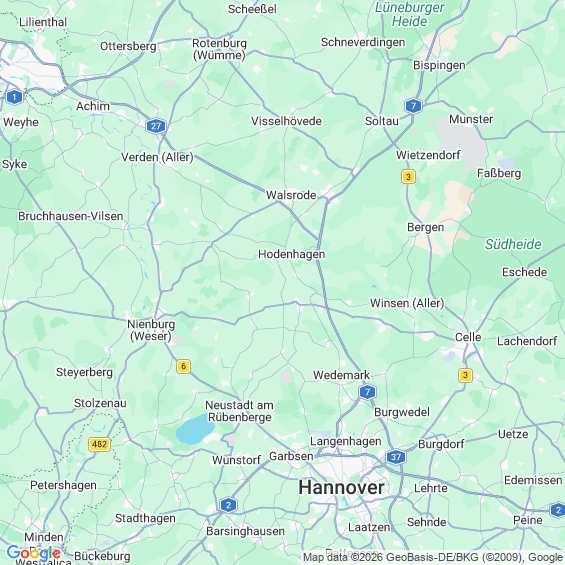This screenshot has height=565, width=565.
Task: Click the A27 highway shield near Verden
Action: click(156, 126)
